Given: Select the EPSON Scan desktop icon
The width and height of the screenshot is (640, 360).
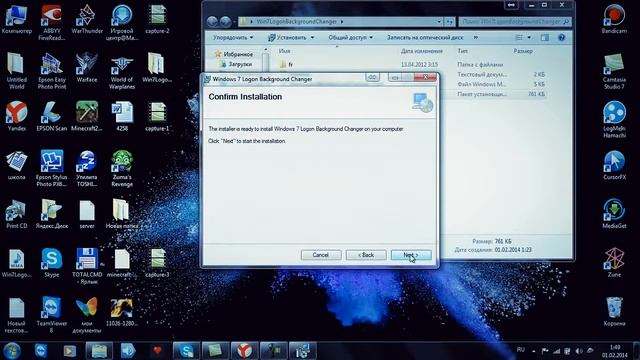Looking at the screenshot, I should click(51, 116).
